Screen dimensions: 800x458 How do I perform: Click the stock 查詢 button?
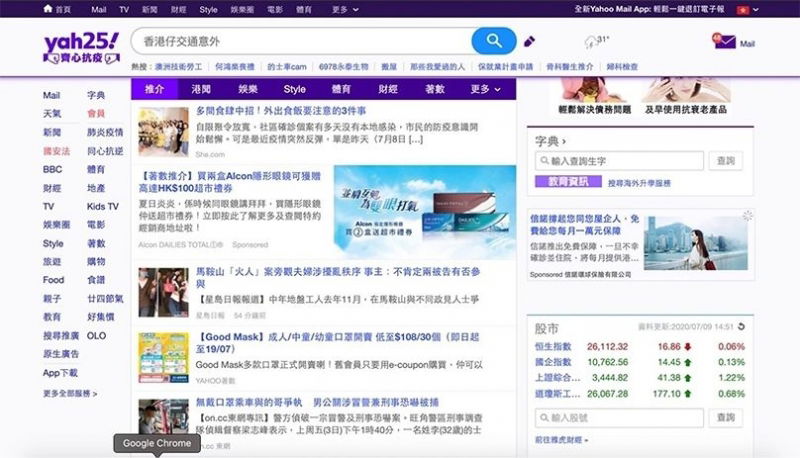pyautogui.click(x=726, y=418)
